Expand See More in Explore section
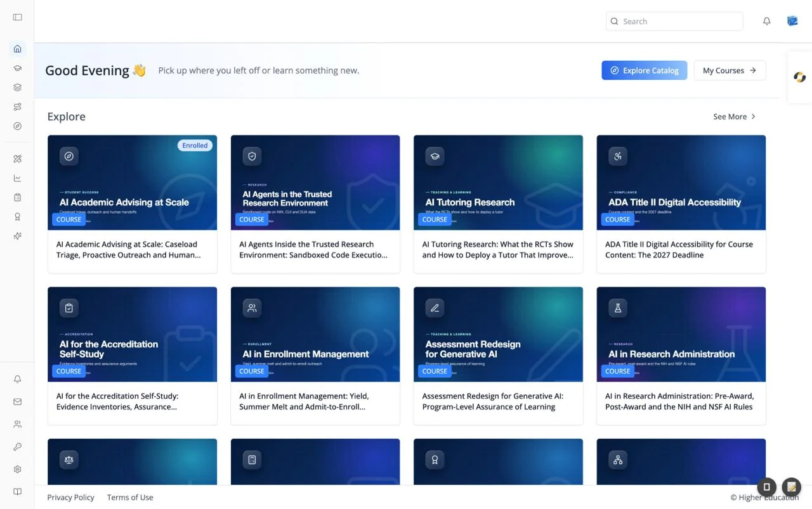812x509 pixels. click(735, 117)
